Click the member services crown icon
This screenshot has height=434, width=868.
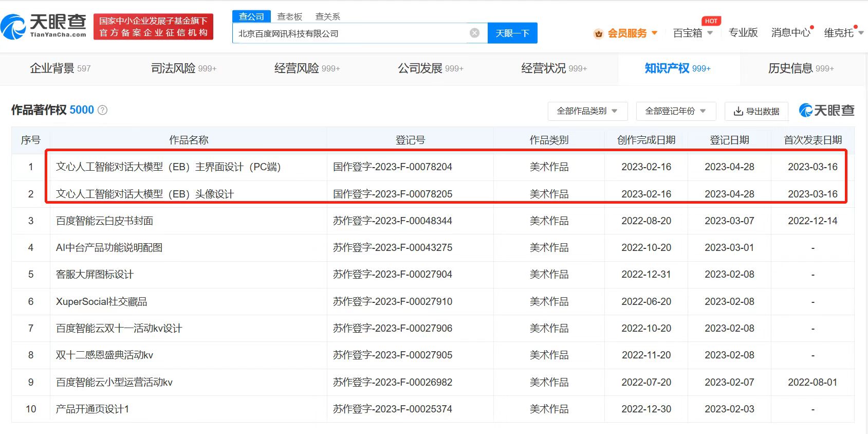click(x=598, y=34)
